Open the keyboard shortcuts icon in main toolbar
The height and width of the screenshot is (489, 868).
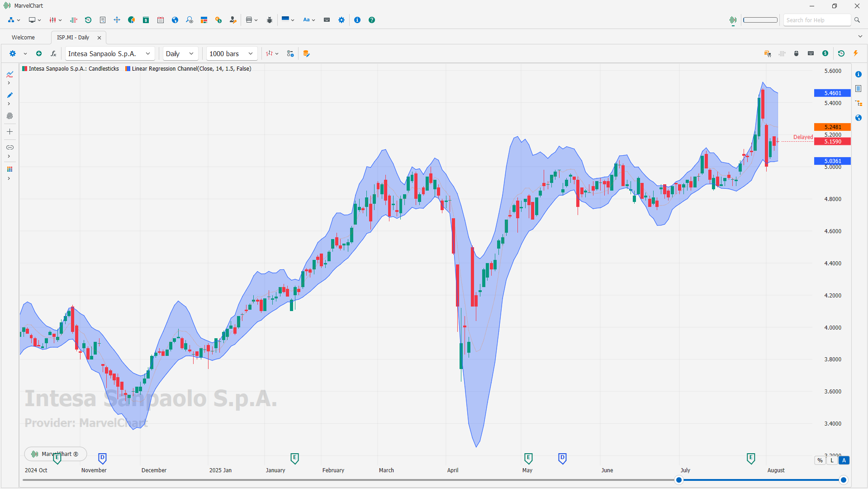(327, 20)
